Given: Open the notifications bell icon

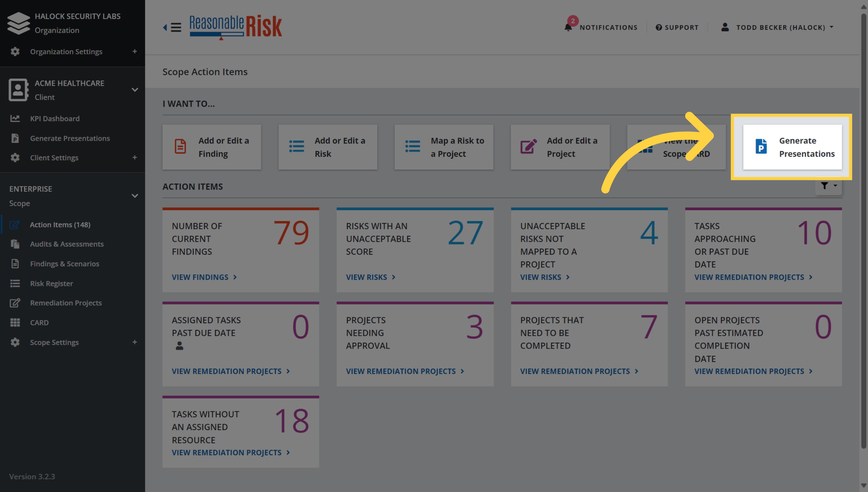Looking at the screenshot, I should (x=568, y=27).
